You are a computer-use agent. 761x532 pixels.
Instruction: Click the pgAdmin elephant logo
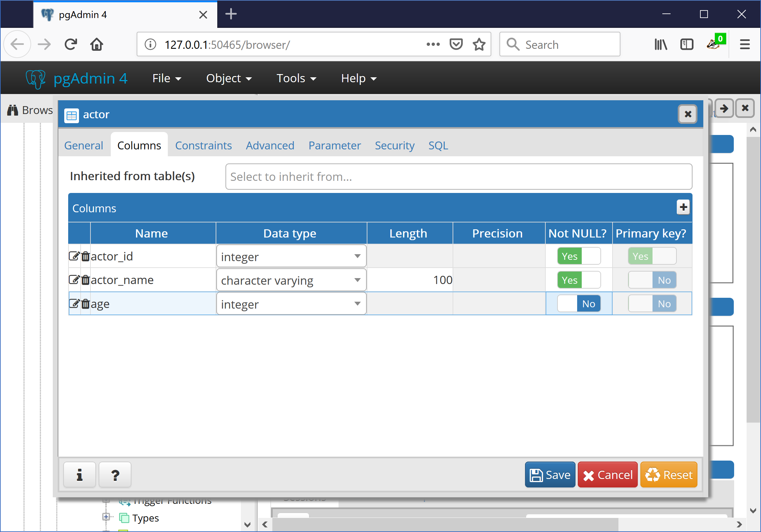pyautogui.click(x=36, y=79)
